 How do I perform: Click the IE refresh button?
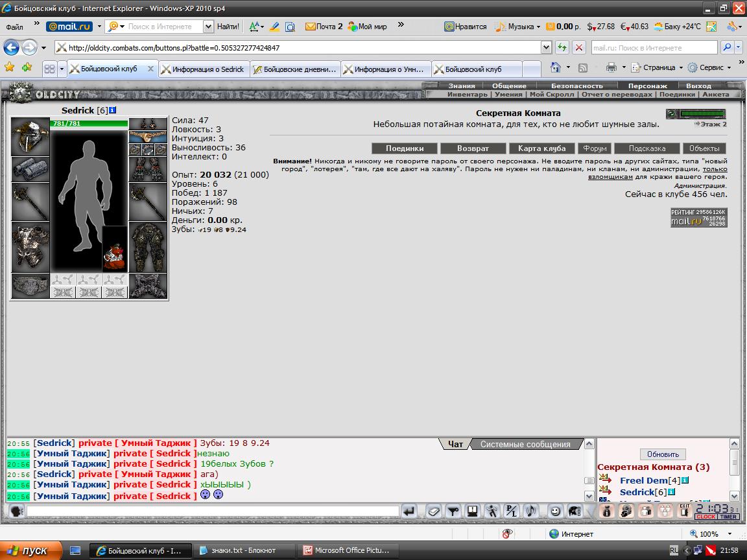click(x=562, y=47)
